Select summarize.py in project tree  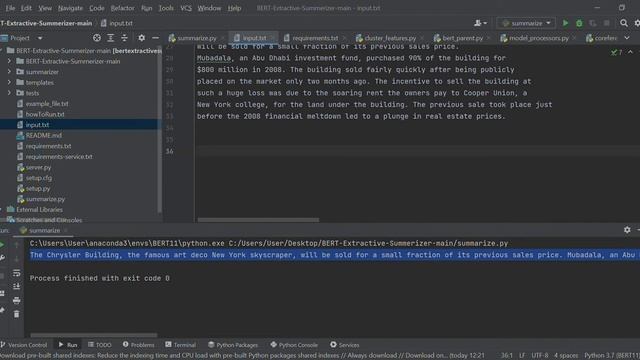coord(45,199)
